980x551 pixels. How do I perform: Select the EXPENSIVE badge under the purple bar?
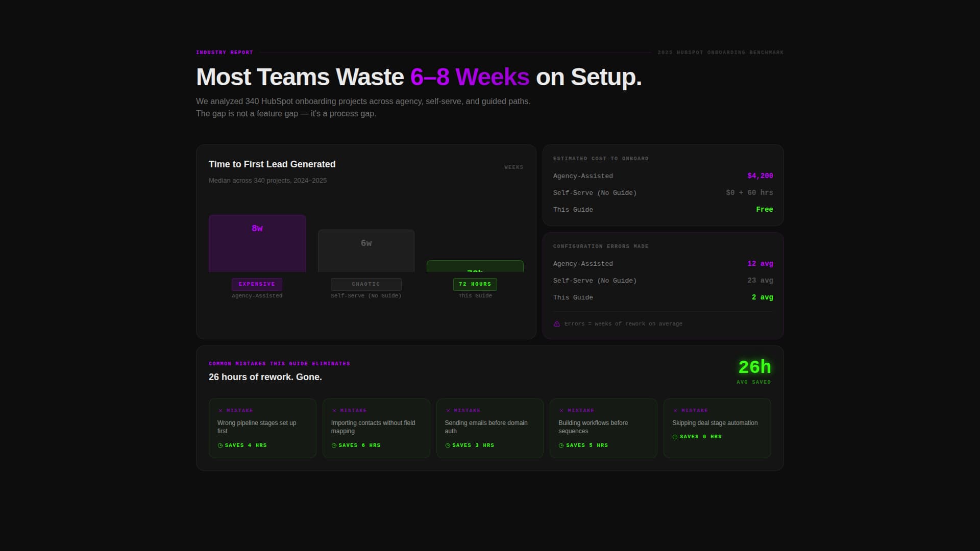point(257,284)
